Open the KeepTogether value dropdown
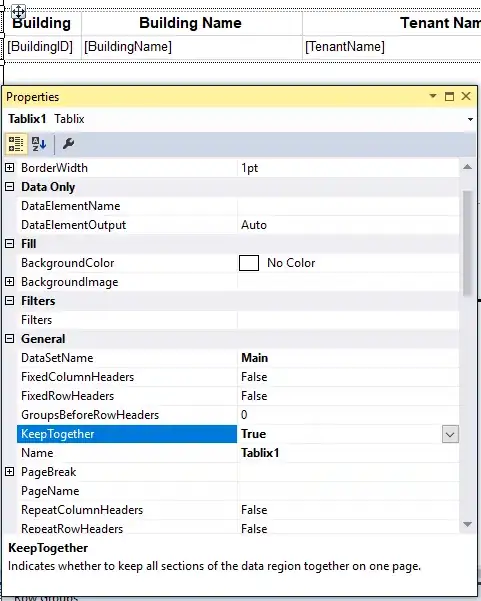The height and width of the screenshot is (601, 481). [450, 435]
